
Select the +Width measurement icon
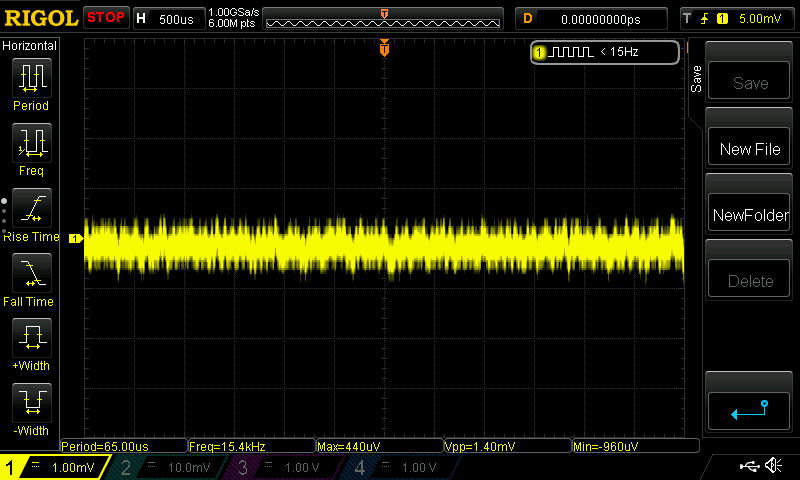point(32,338)
